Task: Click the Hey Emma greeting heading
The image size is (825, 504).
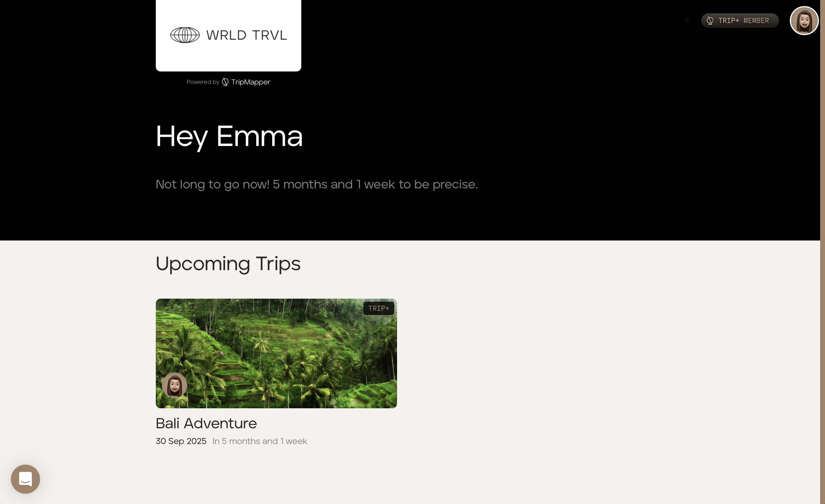Action: point(229,137)
